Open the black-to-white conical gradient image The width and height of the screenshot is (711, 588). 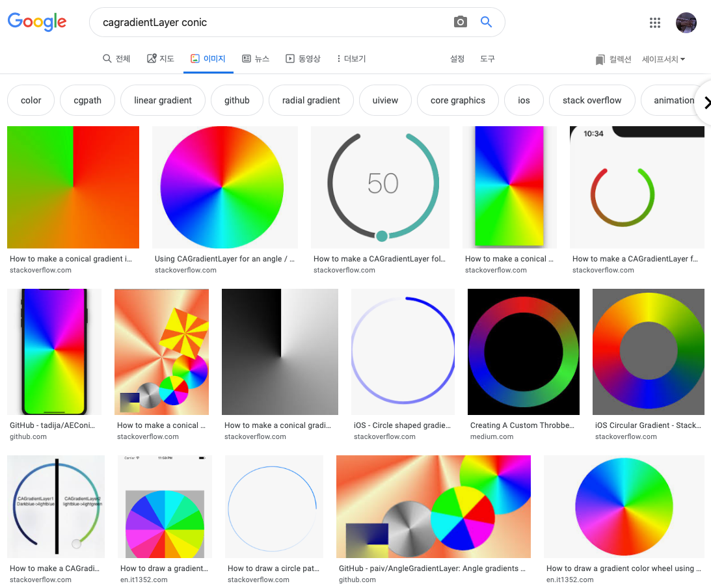point(280,352)
